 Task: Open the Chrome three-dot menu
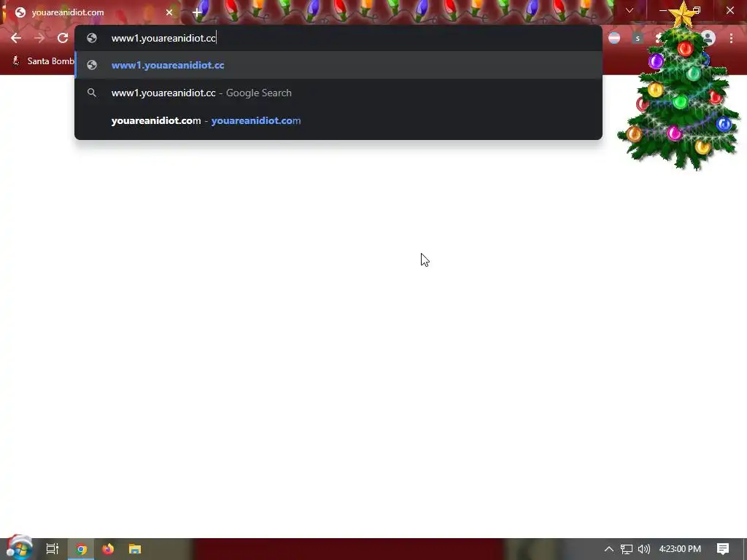pyautogui.click(x=731, y=38)
